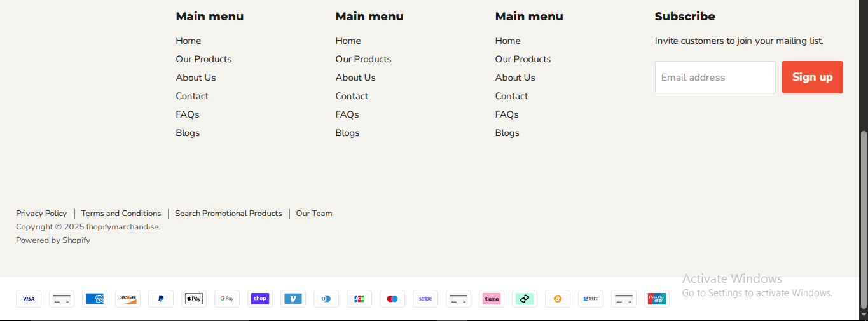The image size is (868, 321).
Task: Open the Privacy Policy link
Action: (41, 214)
